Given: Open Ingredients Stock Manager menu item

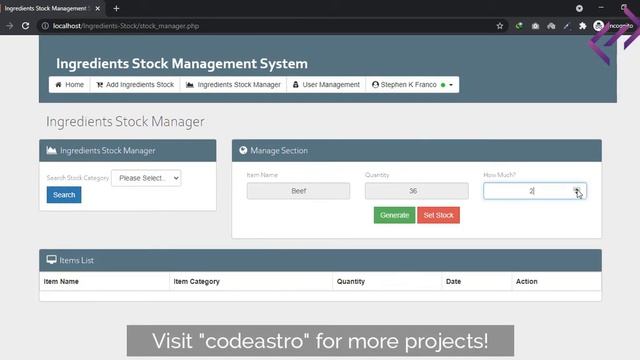Looking at the screenshot, I should (x=233, y=84).
